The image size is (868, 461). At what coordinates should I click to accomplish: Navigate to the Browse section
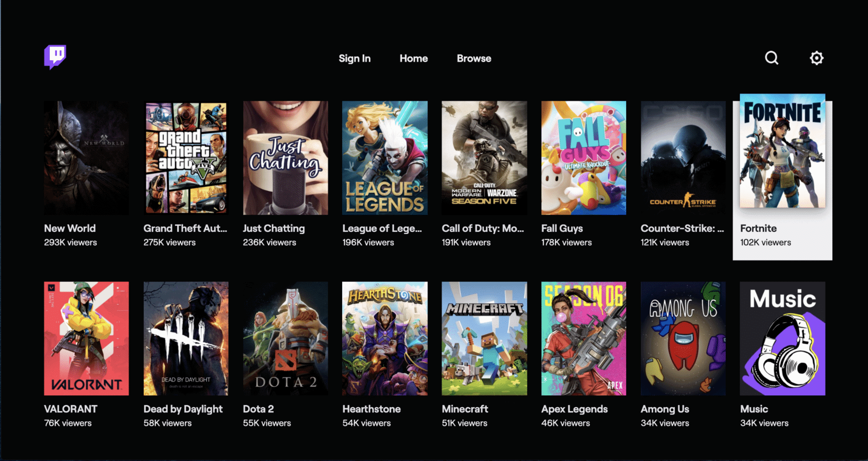click(x=474, y=58)
